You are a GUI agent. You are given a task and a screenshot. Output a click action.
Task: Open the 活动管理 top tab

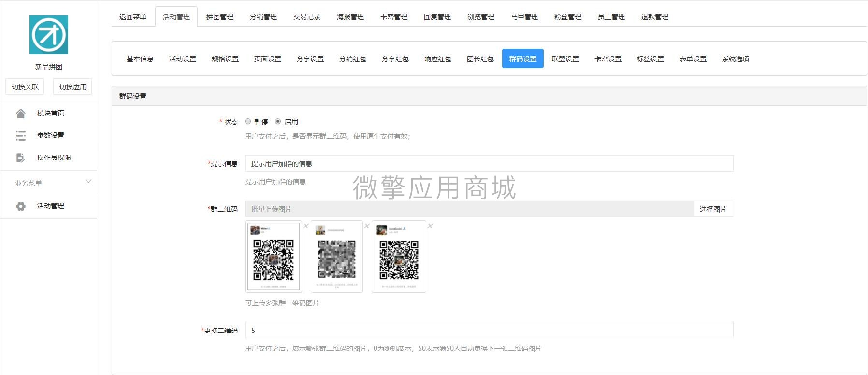(176, 17)
